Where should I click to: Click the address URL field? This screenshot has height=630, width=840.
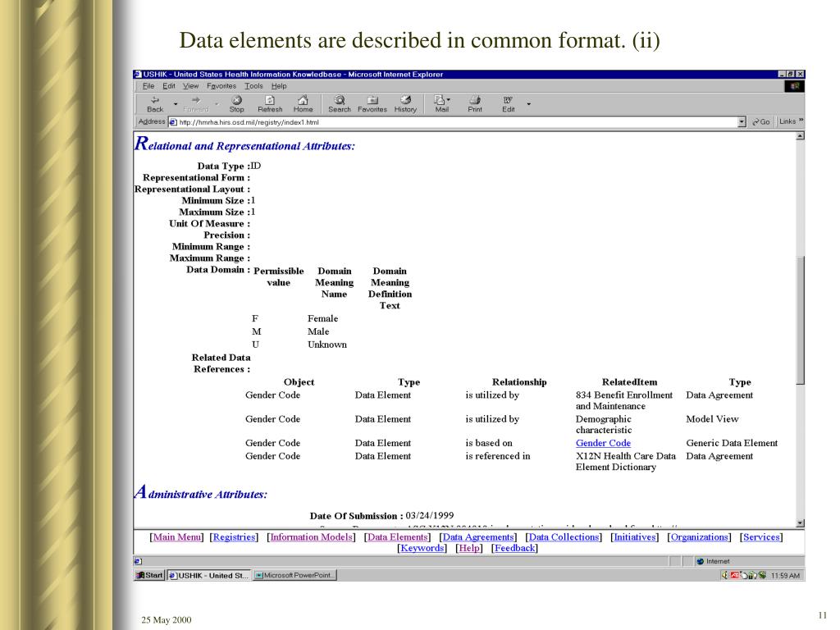coord(457,122)
